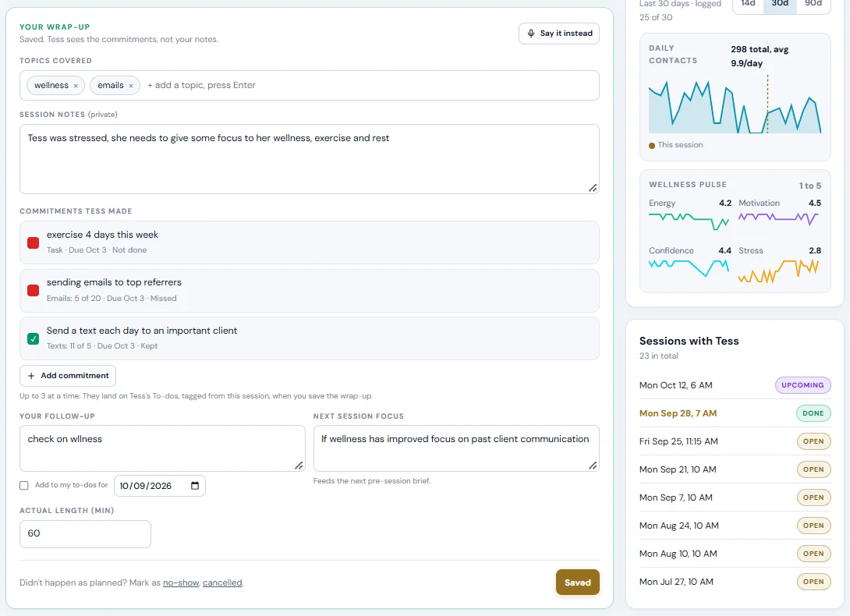Remove the wellness topic chip
Screen dimensions: 850x616
(76, 86)
